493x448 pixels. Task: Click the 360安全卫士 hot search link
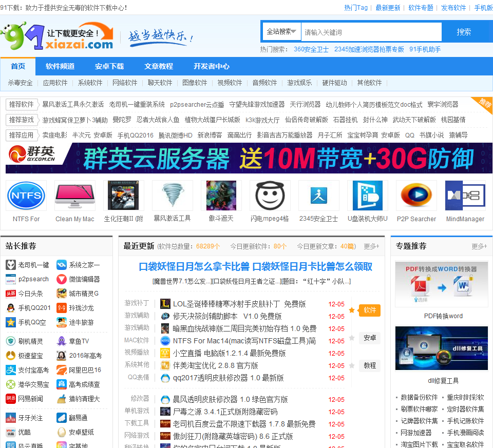point(311,49)
